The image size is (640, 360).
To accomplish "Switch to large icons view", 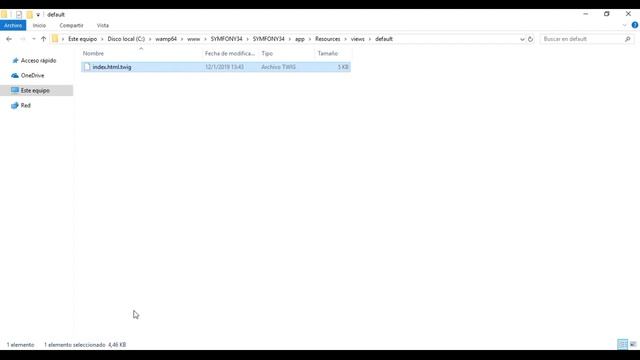I will [x=633, y=344].
